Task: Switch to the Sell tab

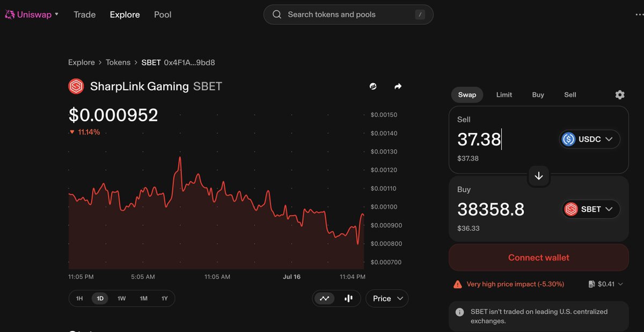Action: pos(570,95)
